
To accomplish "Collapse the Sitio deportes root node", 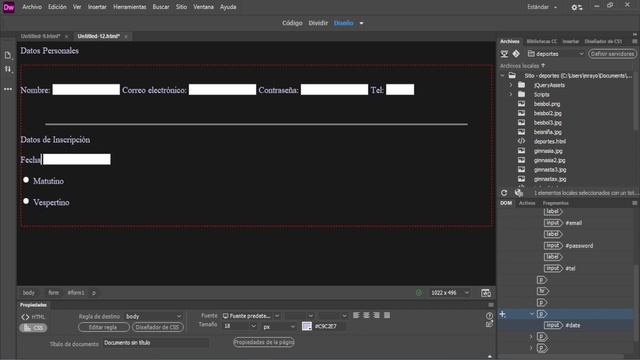I will 502,76.
